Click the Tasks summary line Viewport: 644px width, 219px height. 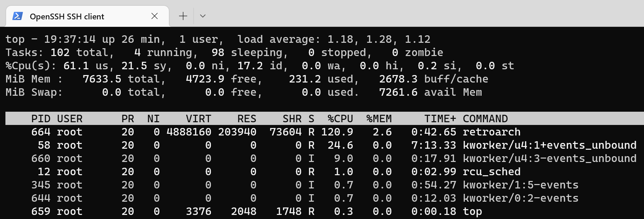tap(224, 52)
